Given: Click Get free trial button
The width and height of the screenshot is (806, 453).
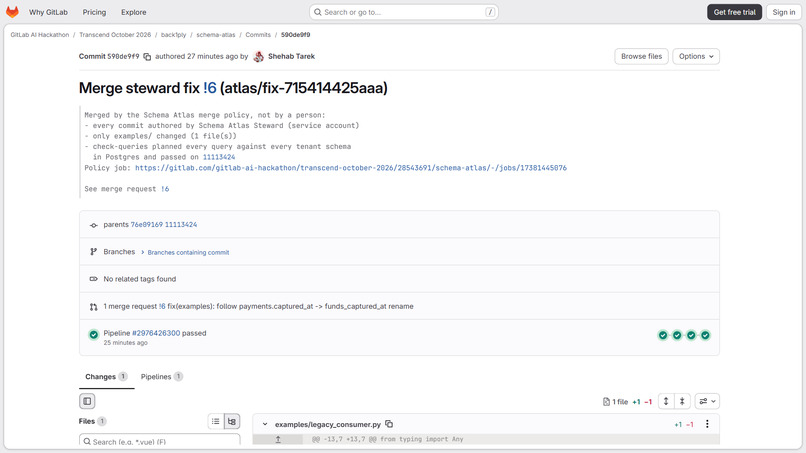Looking at the screenshot, I should [735, 12].
